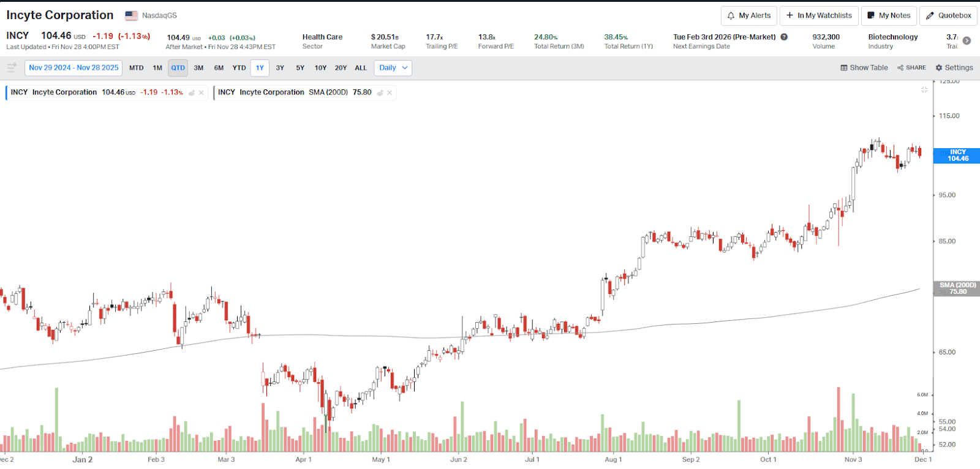Select the 1Y time range

[x=260, y=68]
